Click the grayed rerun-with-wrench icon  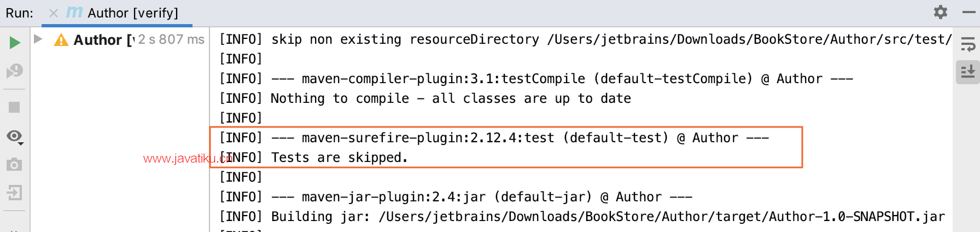click(x=14, y=71)
